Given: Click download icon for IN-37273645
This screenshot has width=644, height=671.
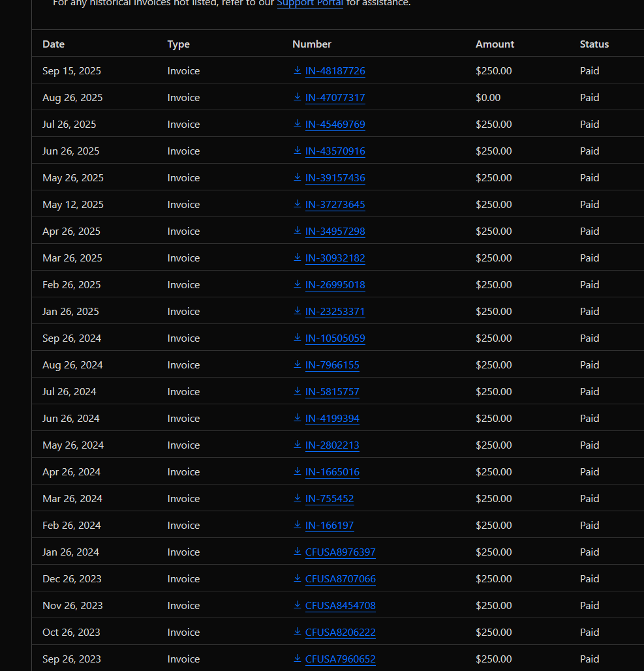Looking at the screenshot, I should coord(297,204).
